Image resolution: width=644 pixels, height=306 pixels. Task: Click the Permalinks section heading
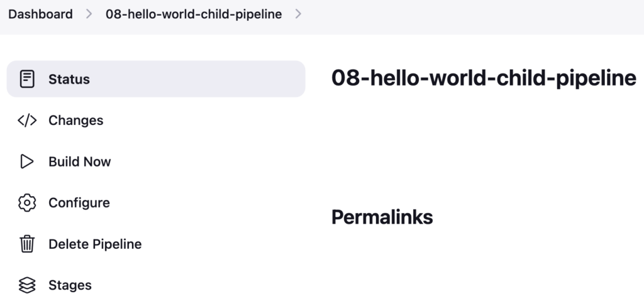[x=382, y=217]
